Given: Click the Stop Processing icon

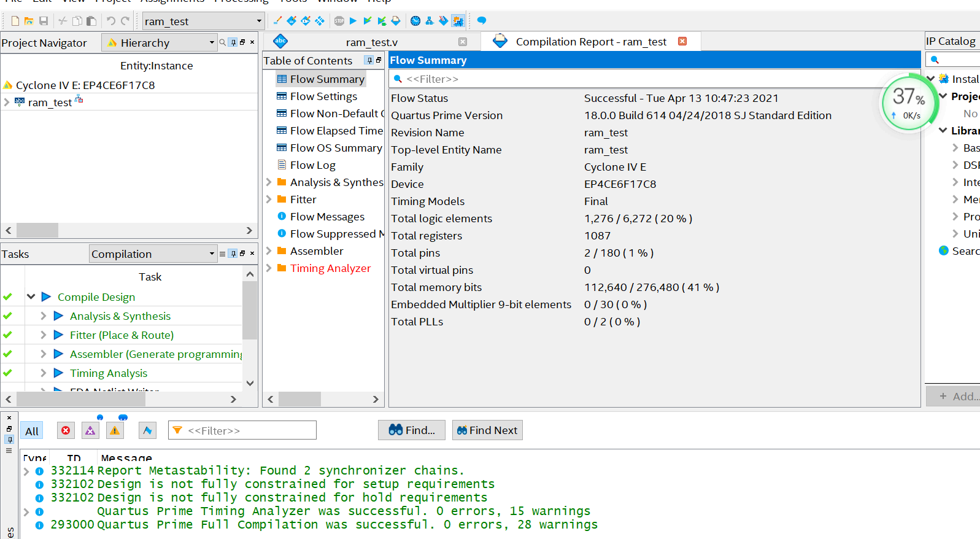Looking at the screenshot, I should pos(339,21).
